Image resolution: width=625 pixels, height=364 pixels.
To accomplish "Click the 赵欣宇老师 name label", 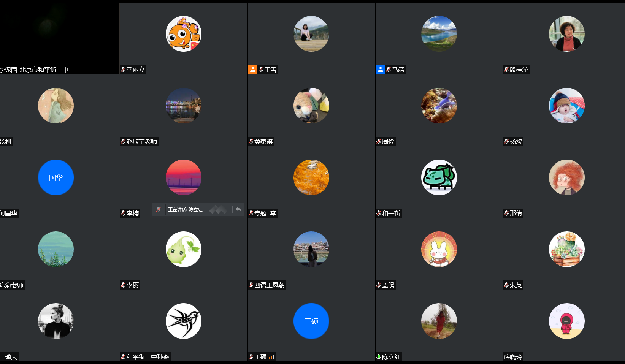I will point(141,141).
